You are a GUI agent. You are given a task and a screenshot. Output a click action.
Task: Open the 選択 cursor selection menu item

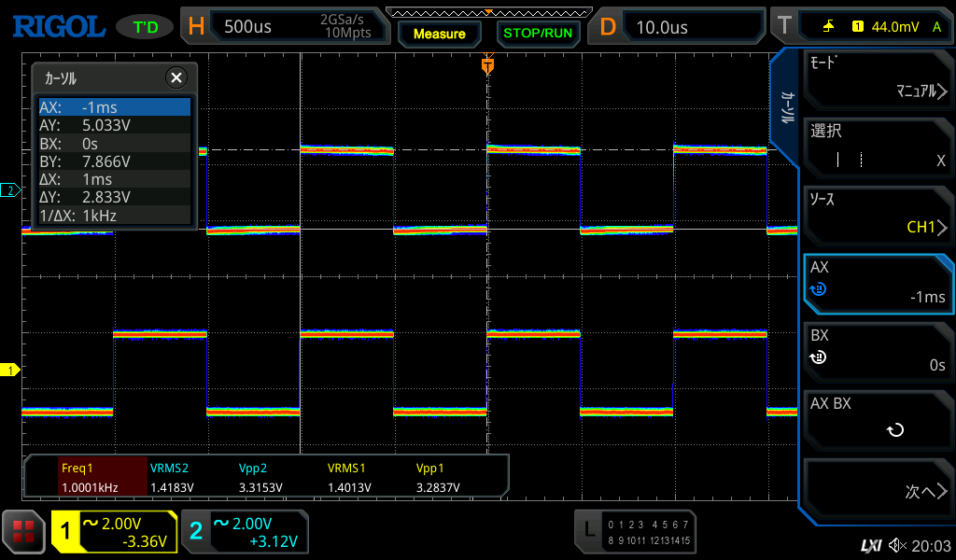[x=878, y=147]
